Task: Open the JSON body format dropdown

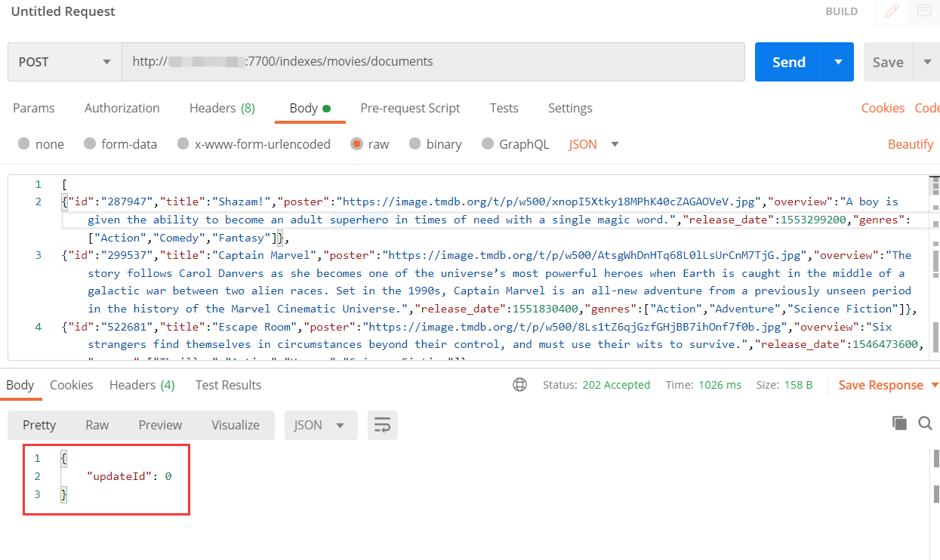Action: click(x=593, y=143)
